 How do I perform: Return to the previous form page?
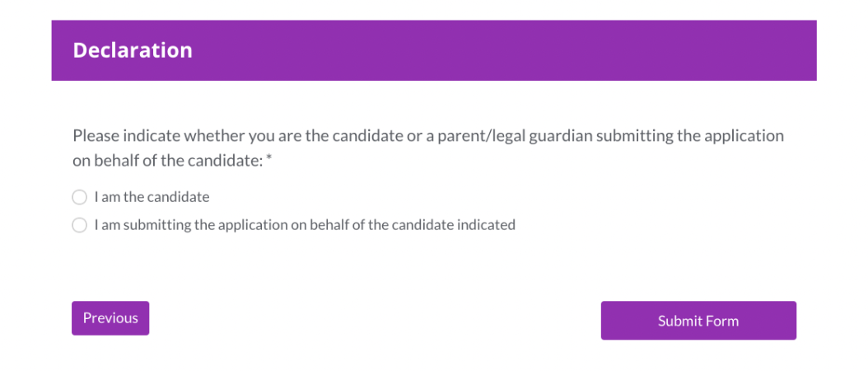110,318
